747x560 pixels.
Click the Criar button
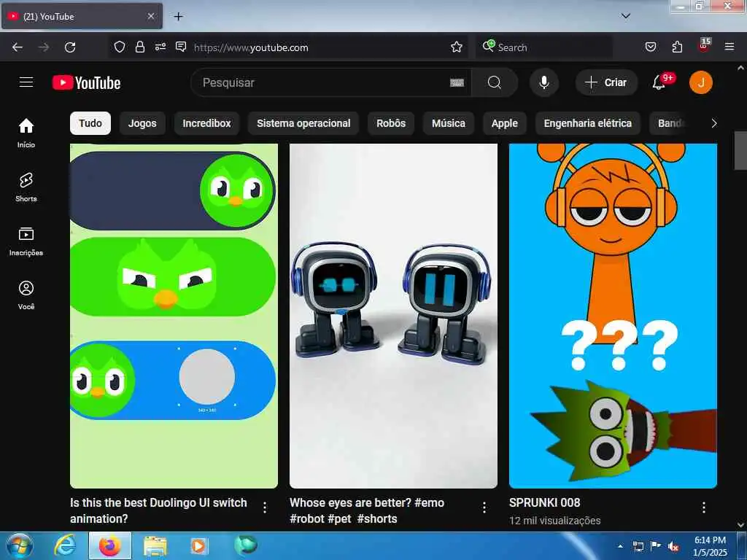point(605,83)
